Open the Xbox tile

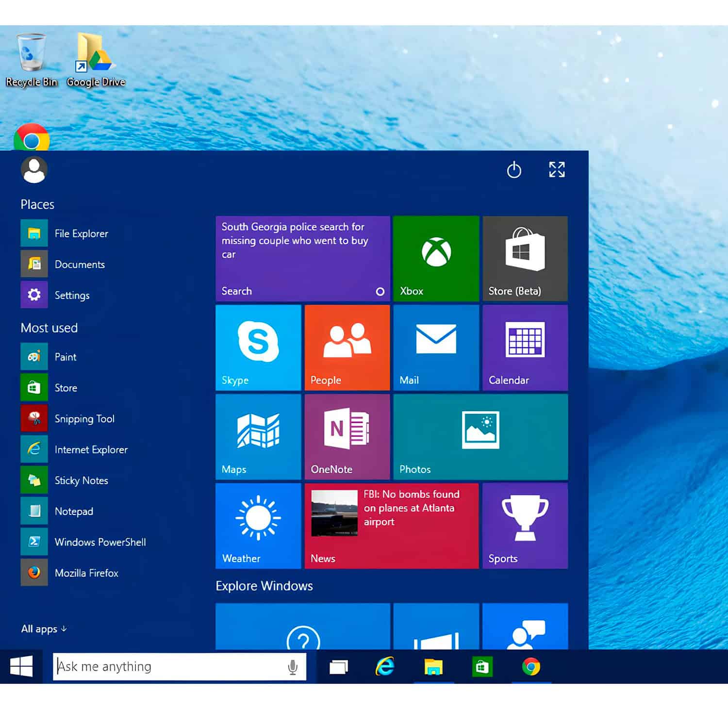(x=435, y=257)
